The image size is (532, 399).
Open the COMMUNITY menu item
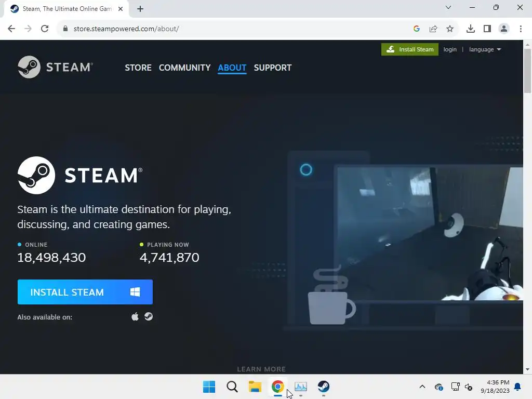click(x=184, y=68)
